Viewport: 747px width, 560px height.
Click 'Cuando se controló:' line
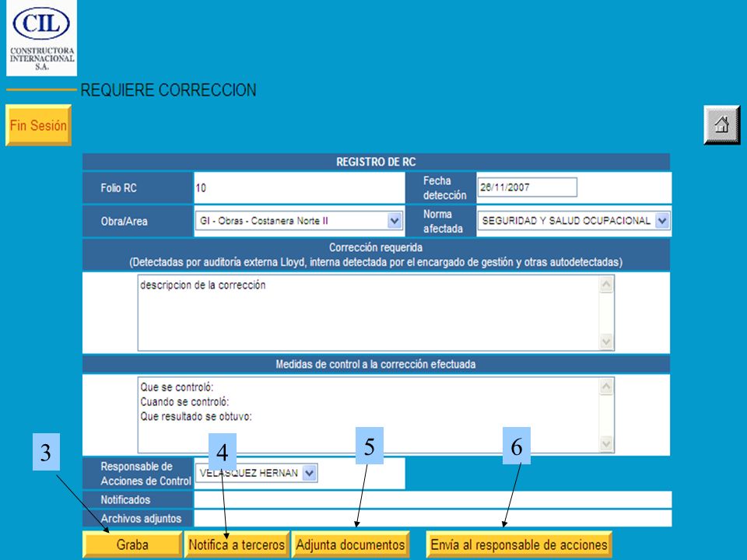[x=184, y=402]
